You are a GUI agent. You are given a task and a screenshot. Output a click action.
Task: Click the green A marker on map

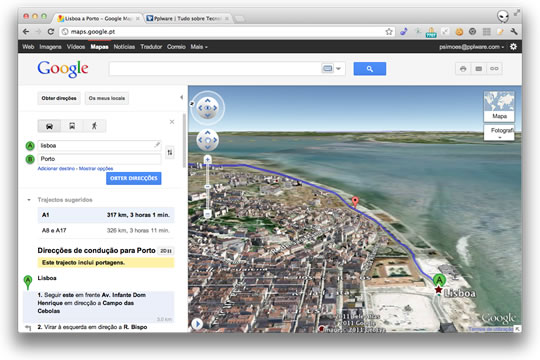tap(439, 280)
